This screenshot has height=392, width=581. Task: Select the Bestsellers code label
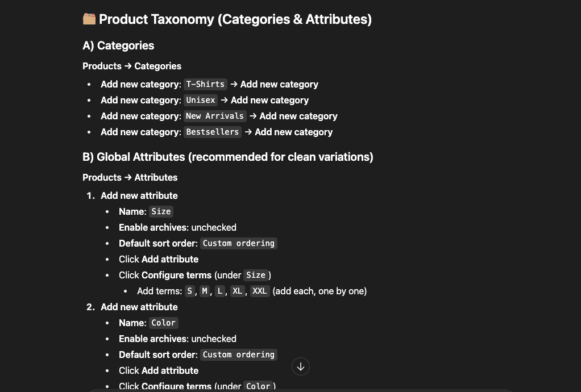[x=213, y=132]
